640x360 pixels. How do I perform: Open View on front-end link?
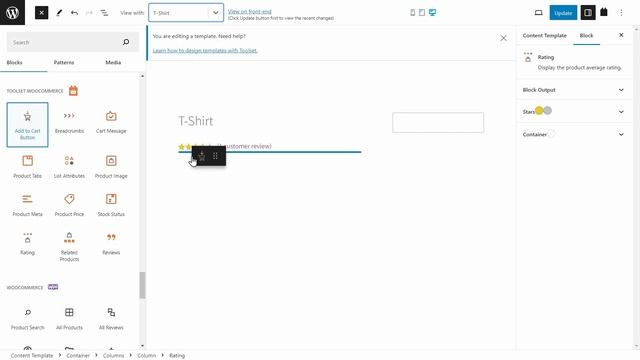pyautogui.click(x=249, y=11)
